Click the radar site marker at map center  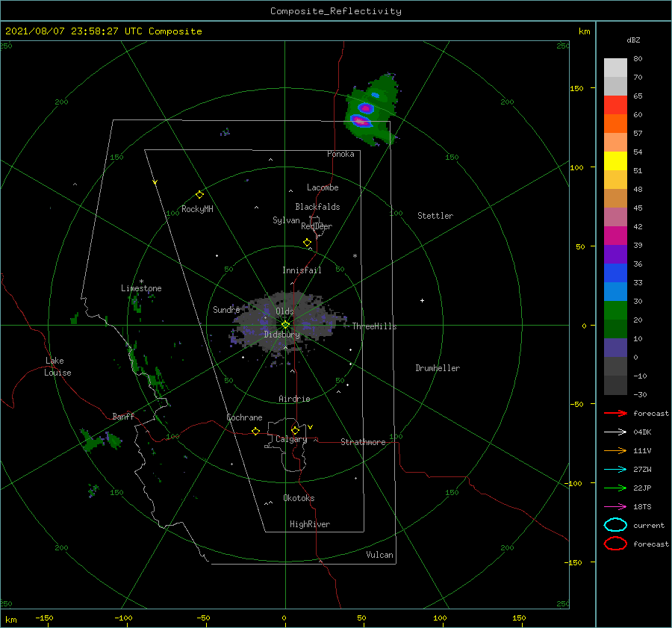point(285,325)
